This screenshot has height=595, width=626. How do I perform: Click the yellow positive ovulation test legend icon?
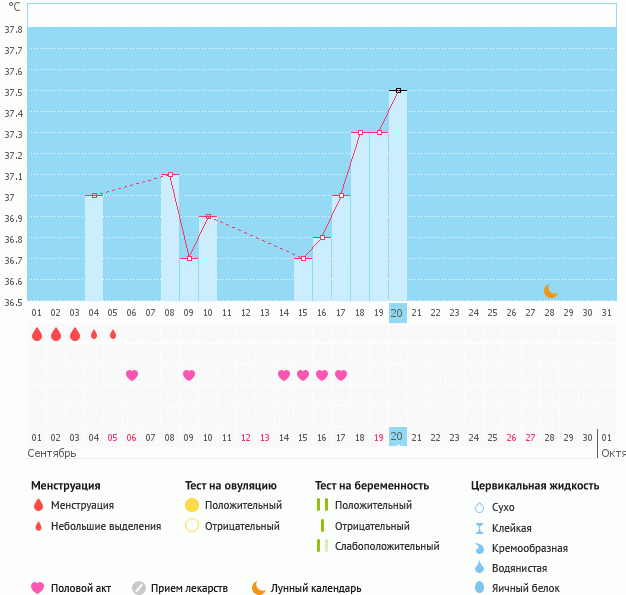pos(192,505)
